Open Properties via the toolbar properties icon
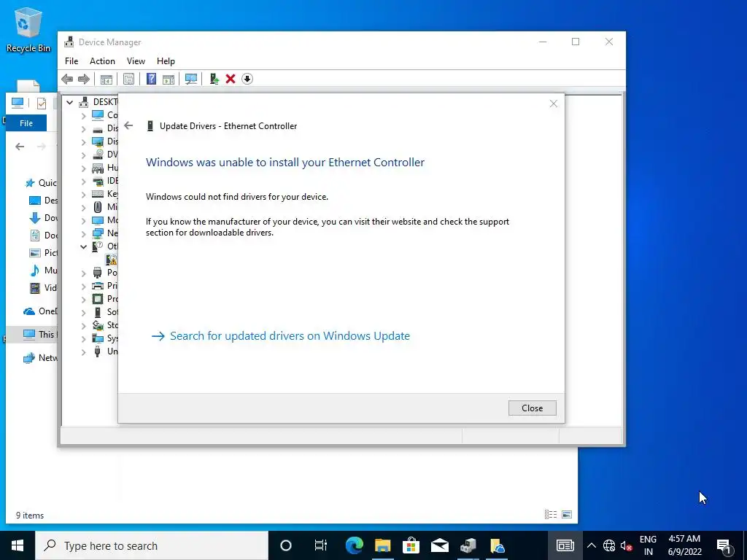 [x=128, y=79]
